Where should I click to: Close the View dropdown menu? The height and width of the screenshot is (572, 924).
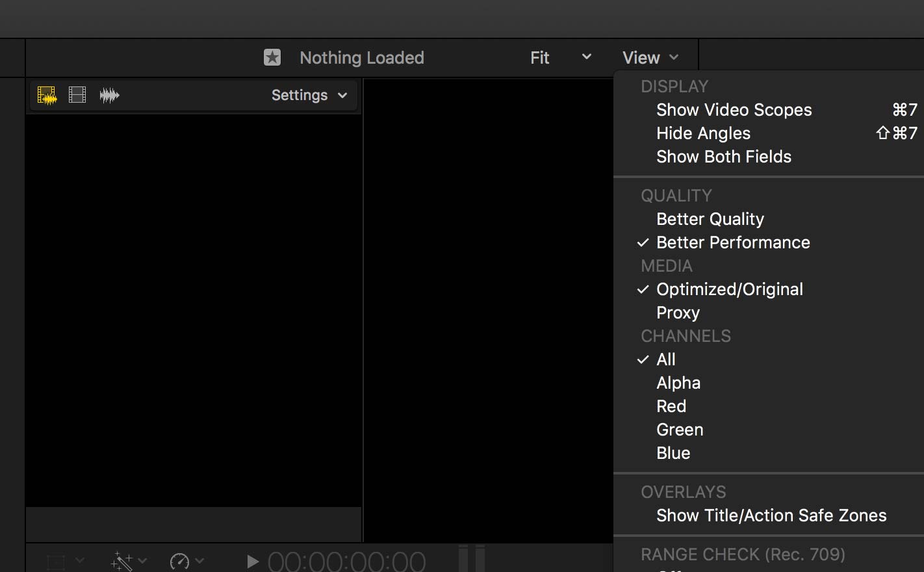pyautogui.click(x=650, y=58)
